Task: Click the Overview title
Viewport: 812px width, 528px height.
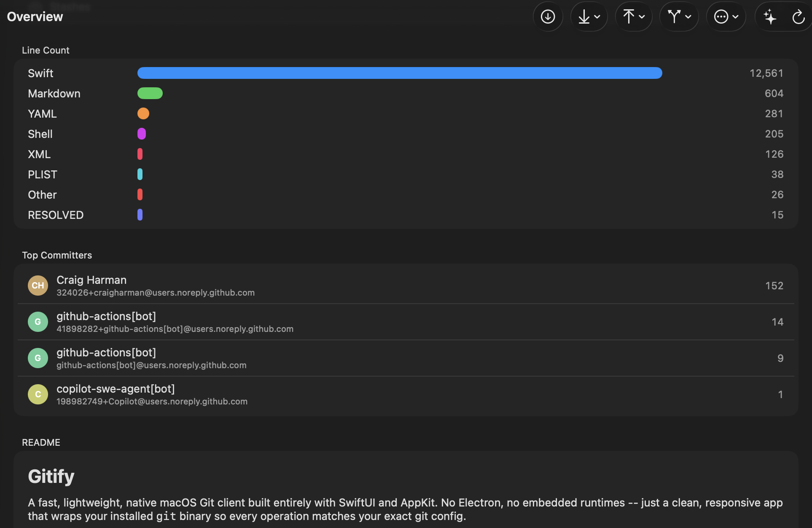Action: coord(35,17)
